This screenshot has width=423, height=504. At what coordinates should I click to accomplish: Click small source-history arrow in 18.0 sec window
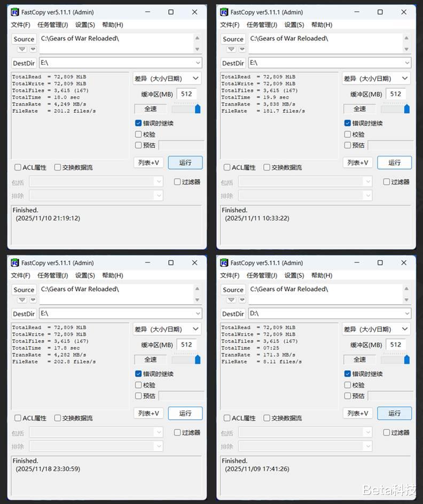33,49
